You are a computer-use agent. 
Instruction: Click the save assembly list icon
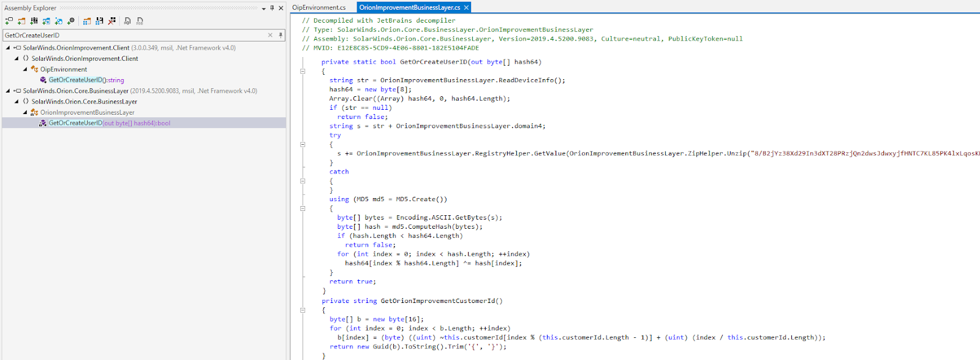coord(99,21)
